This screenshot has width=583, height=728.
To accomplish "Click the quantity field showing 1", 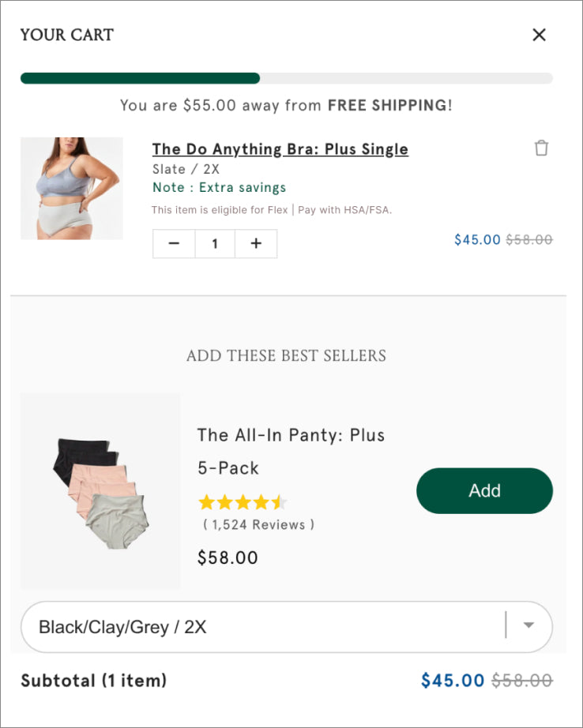I will coord(215,244).
